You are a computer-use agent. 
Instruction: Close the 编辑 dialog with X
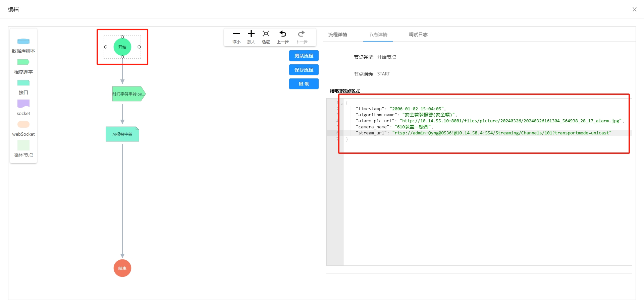[635, 9]
